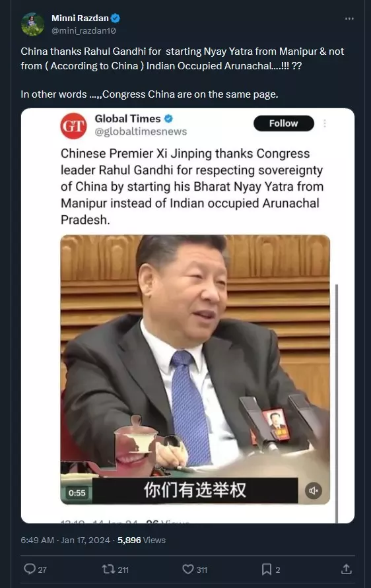Bookmark this post via the bookmark icon
Image resolution: width=371 pixels, height=588 pixels.
coord(266,570)
